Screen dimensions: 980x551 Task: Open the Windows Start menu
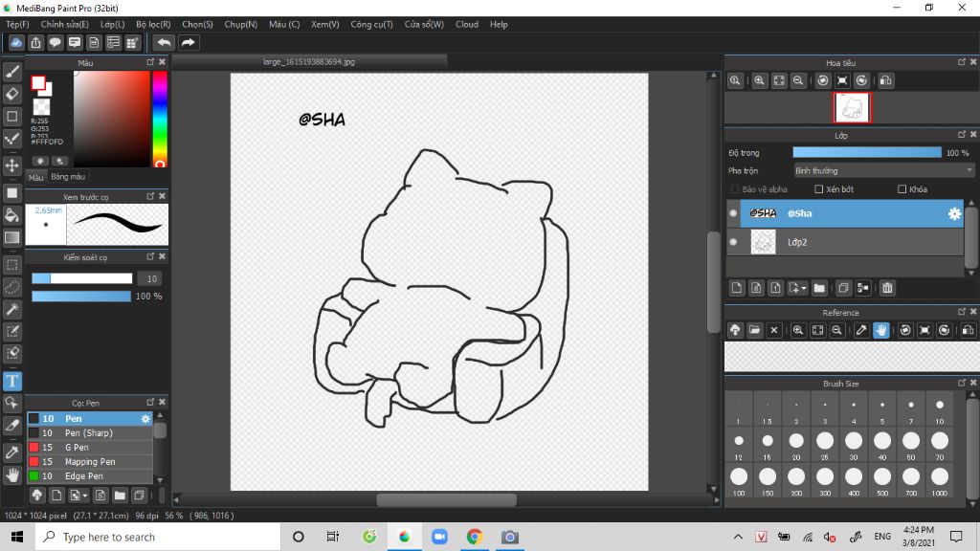coord(17,537)
